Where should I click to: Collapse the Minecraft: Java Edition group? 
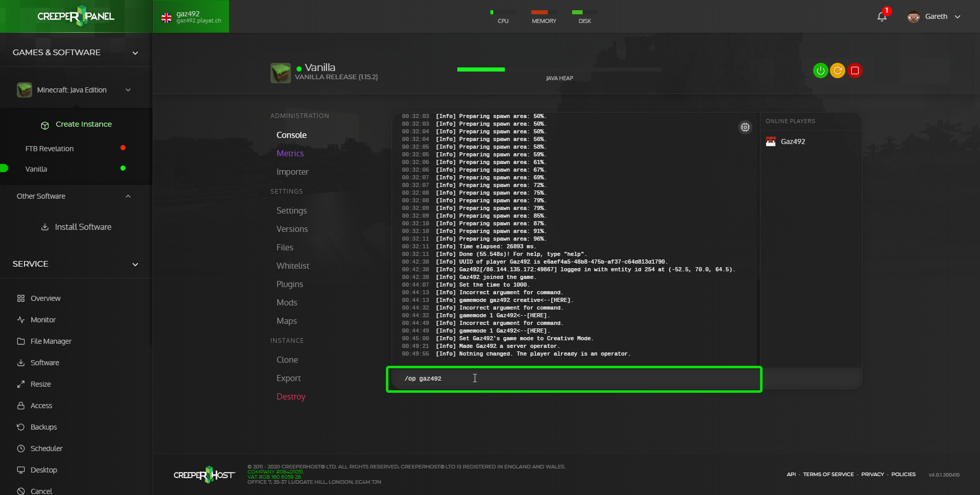tap(128, 90)
